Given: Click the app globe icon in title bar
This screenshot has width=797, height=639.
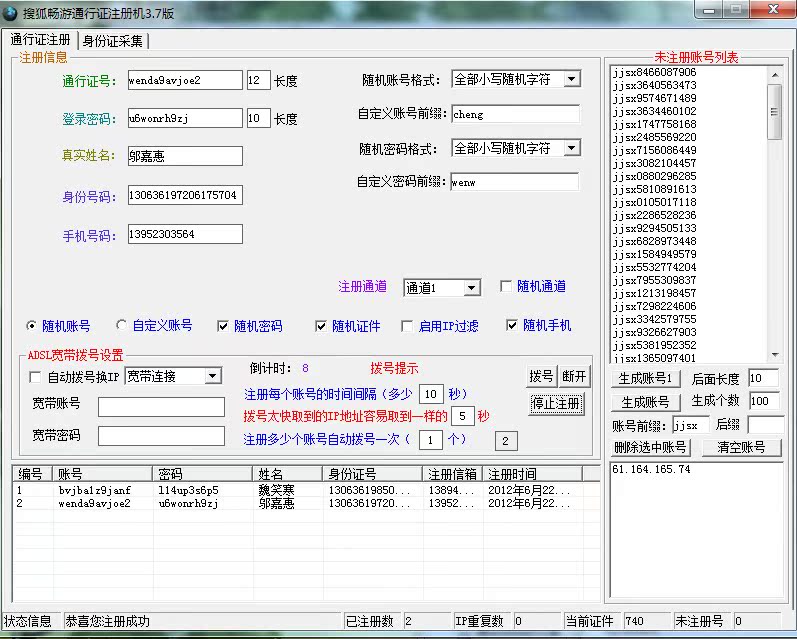Looking at the screenshot, I should [x=9, y=13].
